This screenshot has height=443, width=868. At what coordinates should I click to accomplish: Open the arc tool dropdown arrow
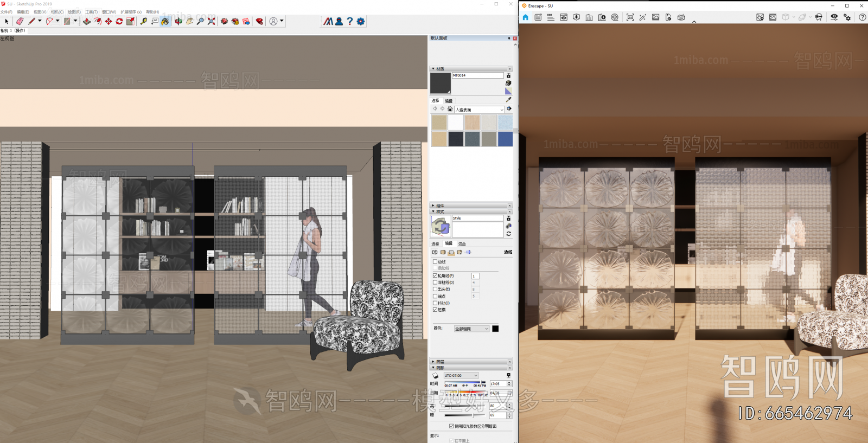58,21
